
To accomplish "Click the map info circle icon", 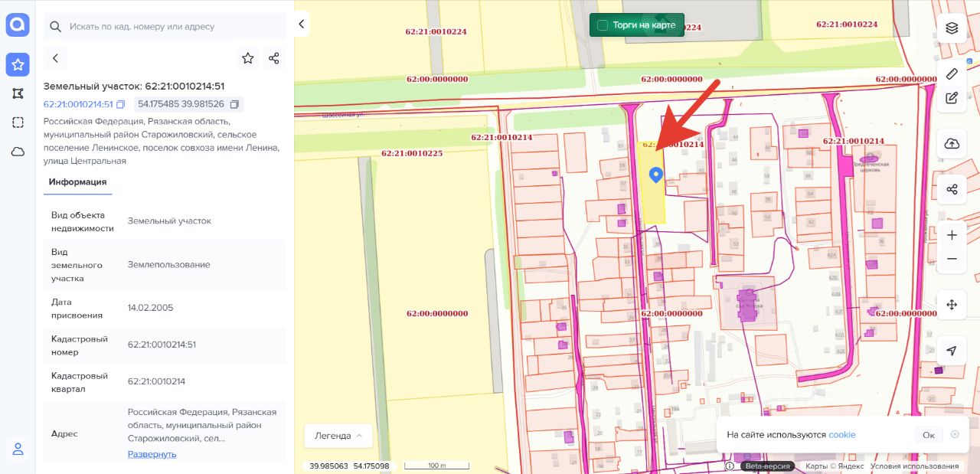I will pos(730,466).
